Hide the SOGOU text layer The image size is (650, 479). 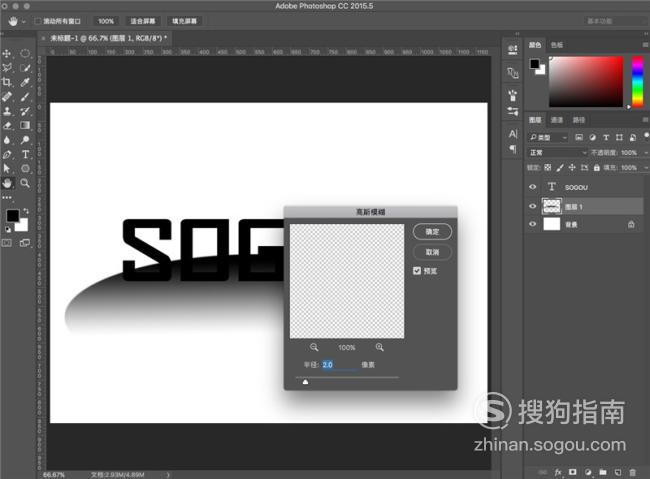[533, 187]
